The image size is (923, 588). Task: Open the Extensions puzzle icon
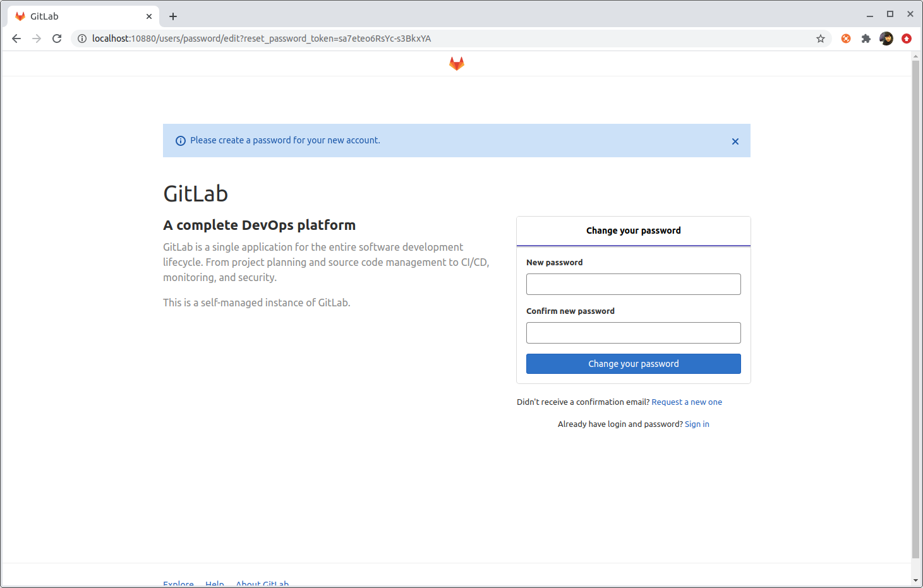866,39
